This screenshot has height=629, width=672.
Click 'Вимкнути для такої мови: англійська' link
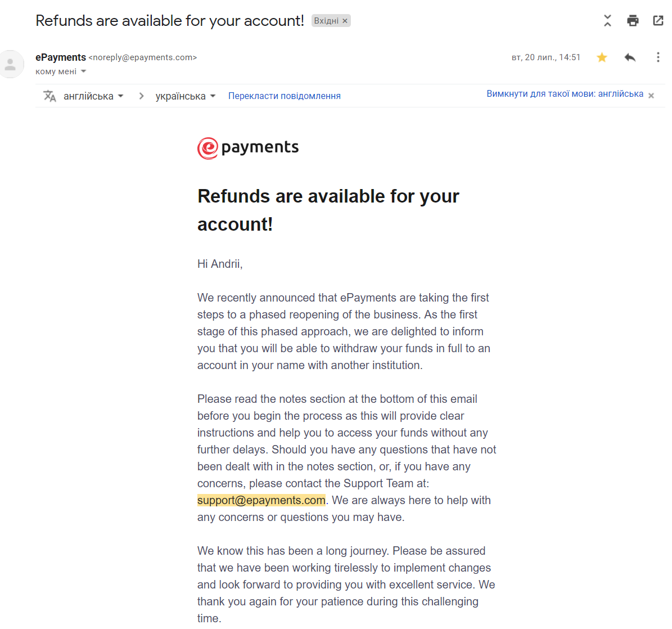pyautogui.click(x=565, y=94)
